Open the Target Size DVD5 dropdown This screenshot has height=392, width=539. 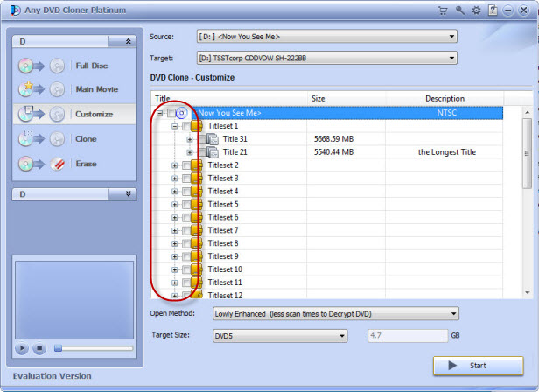[x=342, y=336]
